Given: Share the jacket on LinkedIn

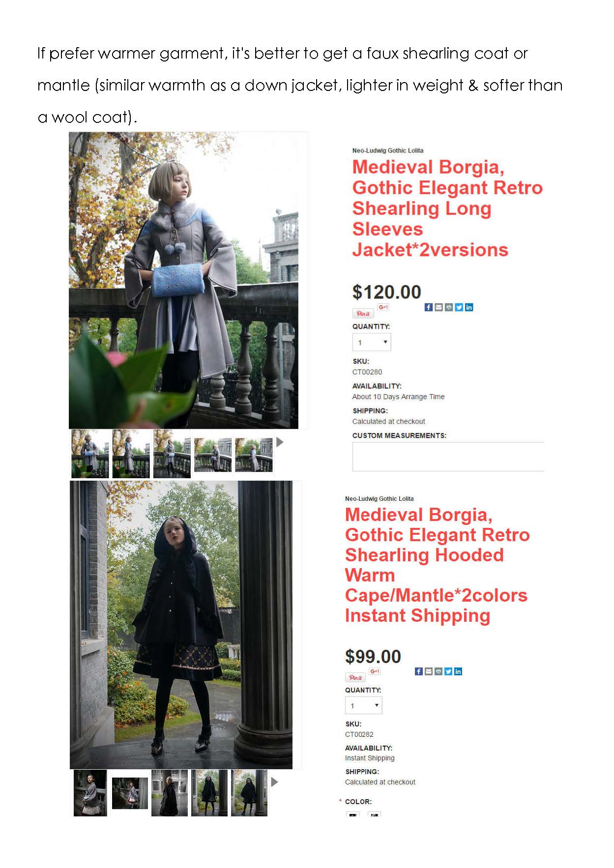Looking at the screenshot, I should (x=469, y=307).
